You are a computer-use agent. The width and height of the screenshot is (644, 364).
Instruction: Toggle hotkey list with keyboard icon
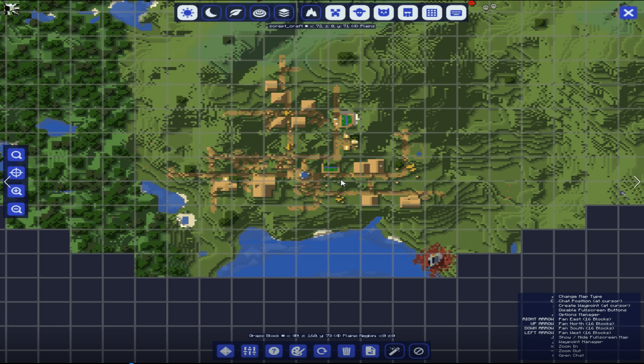[x=456, y=12]
